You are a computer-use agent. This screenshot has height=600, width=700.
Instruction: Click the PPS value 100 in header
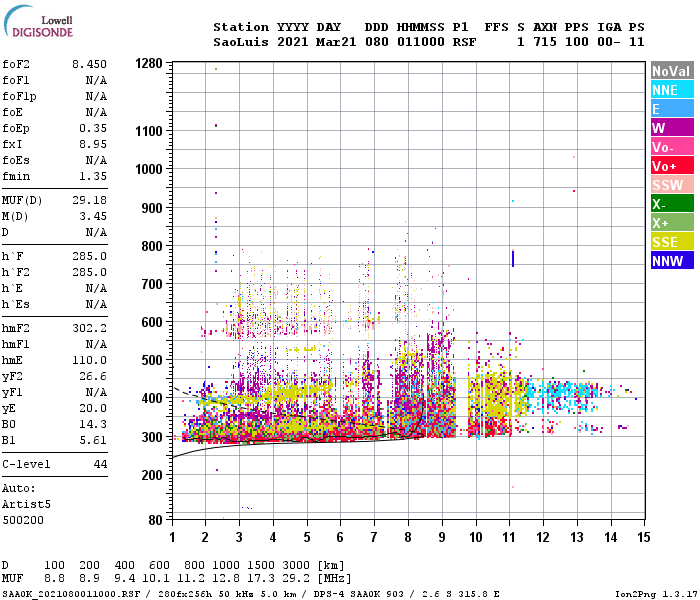pos(577,42)
